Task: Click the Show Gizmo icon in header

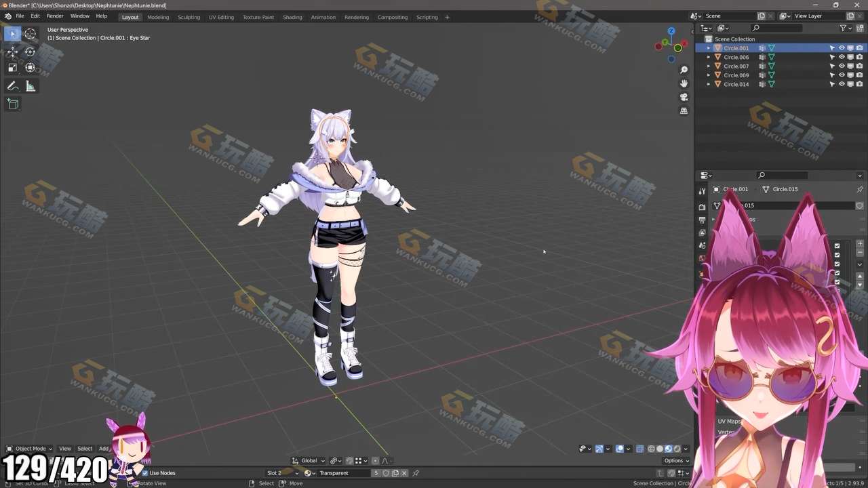Action: click(599, 449)
